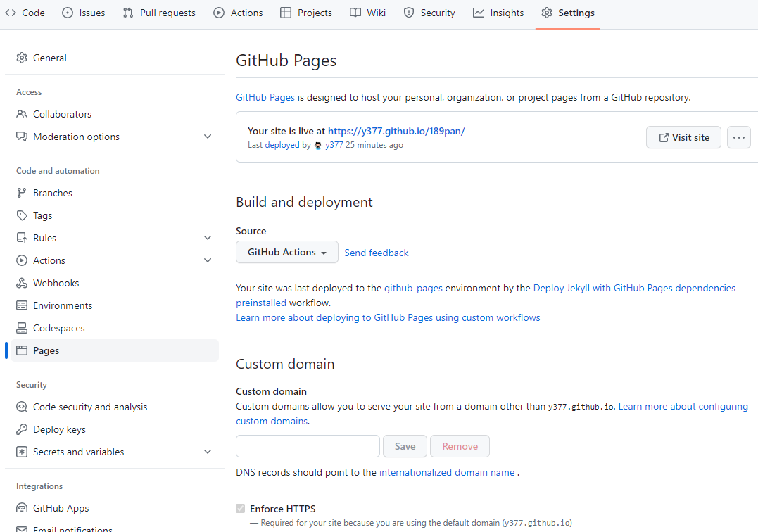This screenshot has height=532, width=758.
Task: Open the Send feedback link
Action: coord(377,252)
